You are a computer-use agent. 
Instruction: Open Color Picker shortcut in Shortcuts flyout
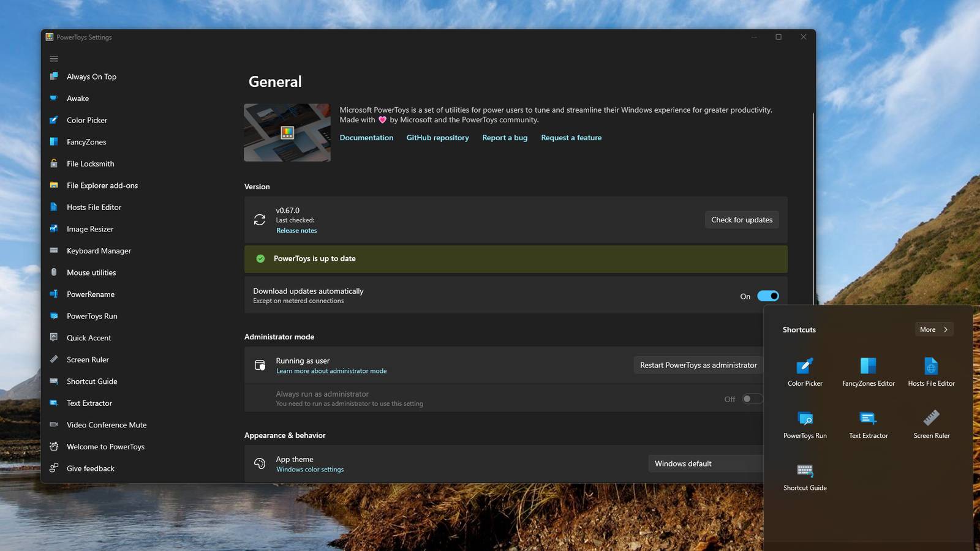coord(805,372)
